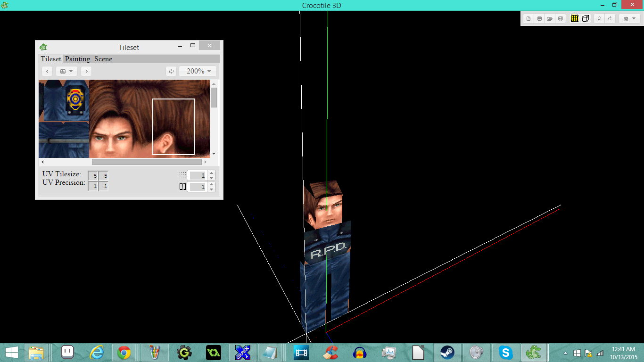Open a file with the folder icon

pos(550,19)
